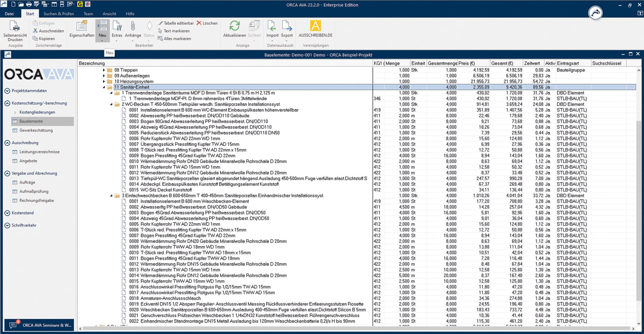Open Angebote in sidebar
644x334 pixels.
coord(28,161)
